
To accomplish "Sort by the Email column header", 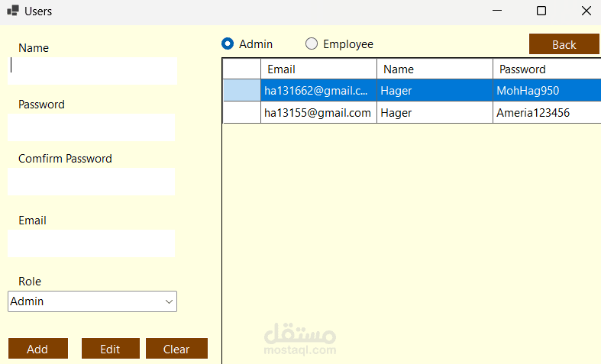I will 319,69.
